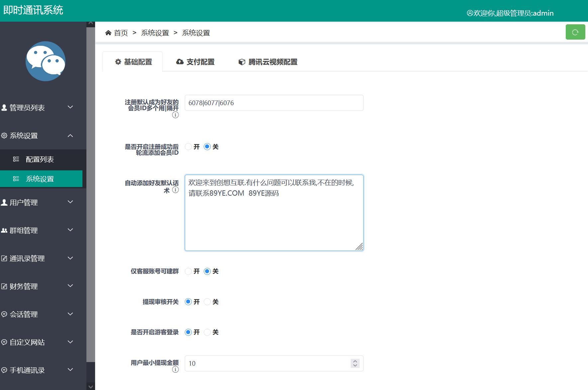Click the edit icon for 财务管理
Screen dimensions: 588x390
pos(4,286)
